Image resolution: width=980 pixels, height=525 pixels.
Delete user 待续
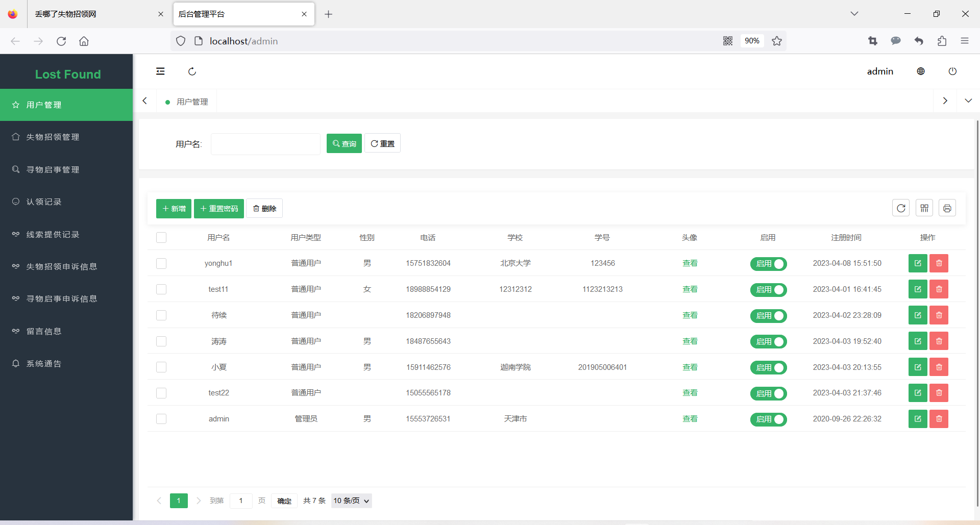pos(939,315)
